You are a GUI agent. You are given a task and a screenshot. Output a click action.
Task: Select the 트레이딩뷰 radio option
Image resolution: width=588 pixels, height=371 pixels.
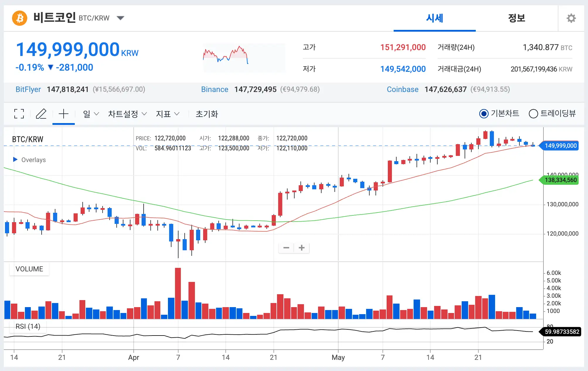(533, 114)
